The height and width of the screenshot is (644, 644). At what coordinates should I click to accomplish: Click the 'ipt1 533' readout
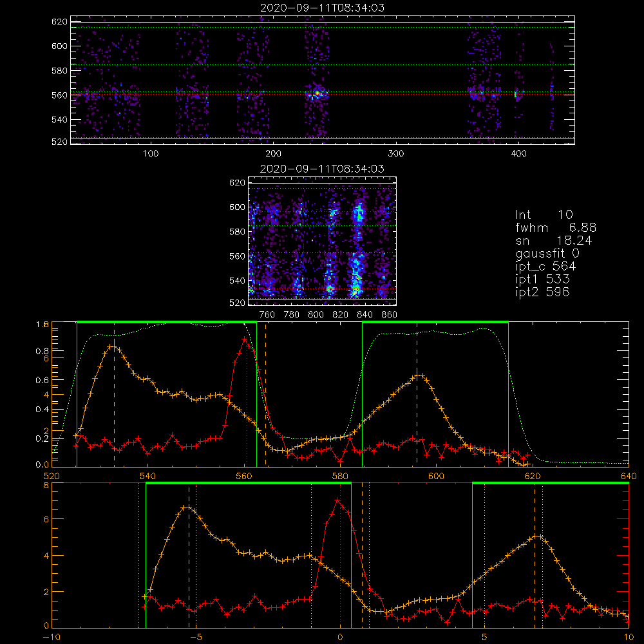pyautogui.click(x=542, y=279)
